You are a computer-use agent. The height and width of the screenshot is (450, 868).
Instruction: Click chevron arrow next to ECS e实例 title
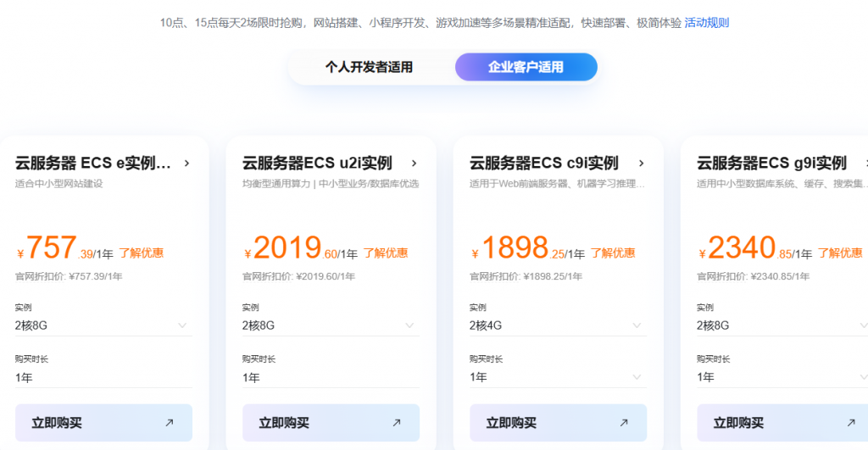click(x=187, y=164)
